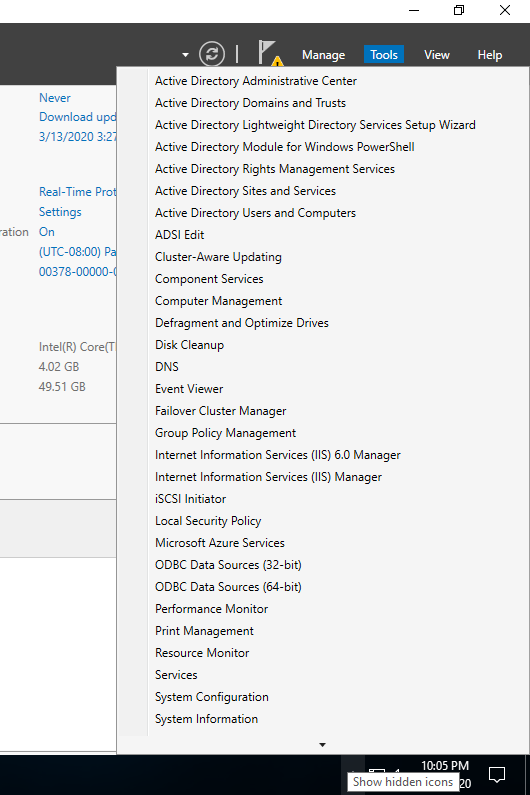Restore down the Server Manager window

459,10
